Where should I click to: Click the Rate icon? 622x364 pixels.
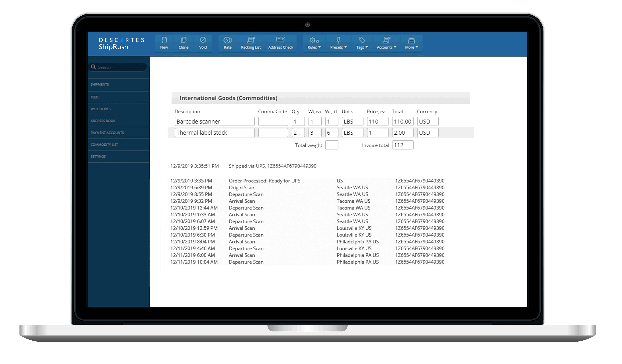228,43
